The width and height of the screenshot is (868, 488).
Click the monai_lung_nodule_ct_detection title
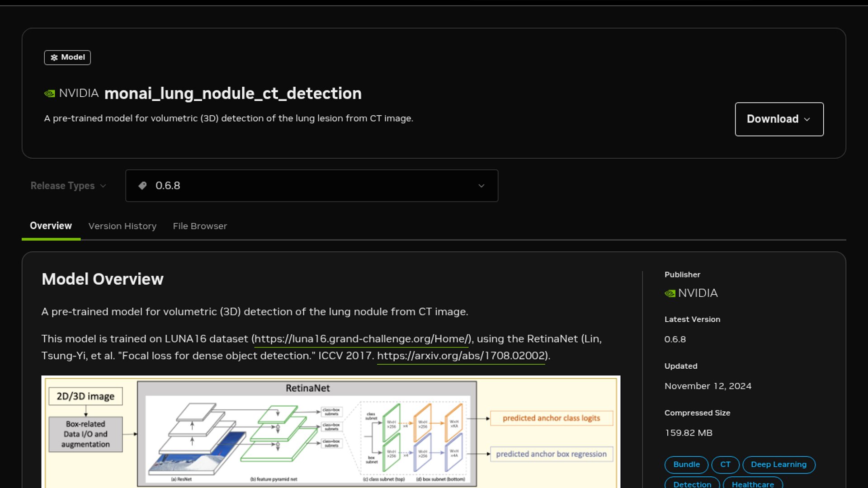pyautogui.click(x=233, y=94)
